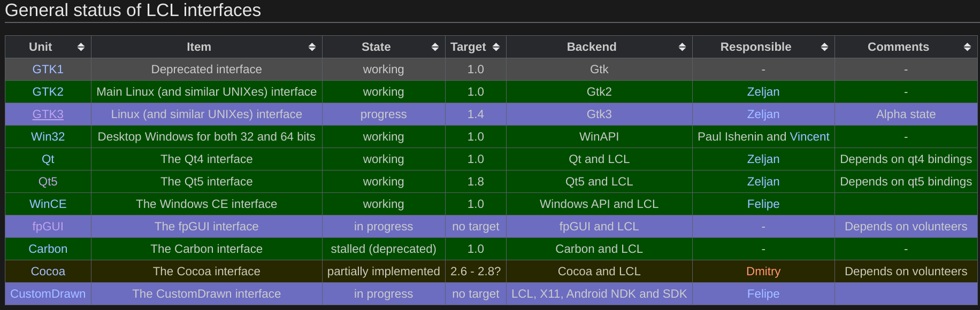This screenshot has height=310, width=980.
Task: Open the WinCE link
Action: [48, 204]
